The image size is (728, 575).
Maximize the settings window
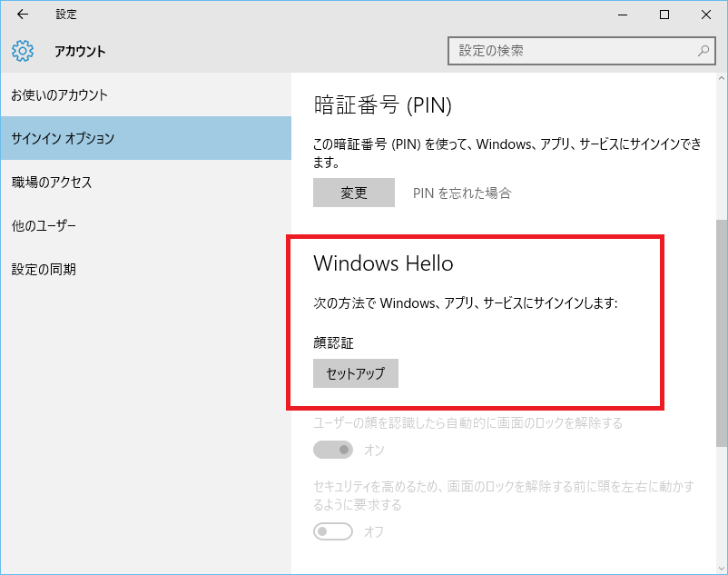pos(664,15)
